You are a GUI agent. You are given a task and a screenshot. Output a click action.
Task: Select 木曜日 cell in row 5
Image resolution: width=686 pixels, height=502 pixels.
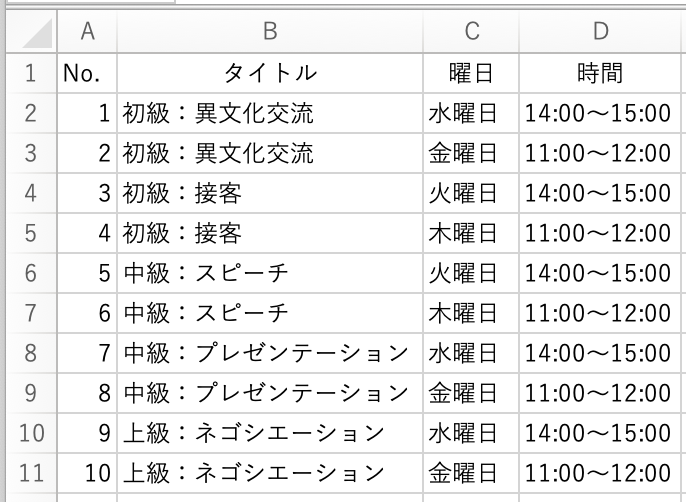472,233
